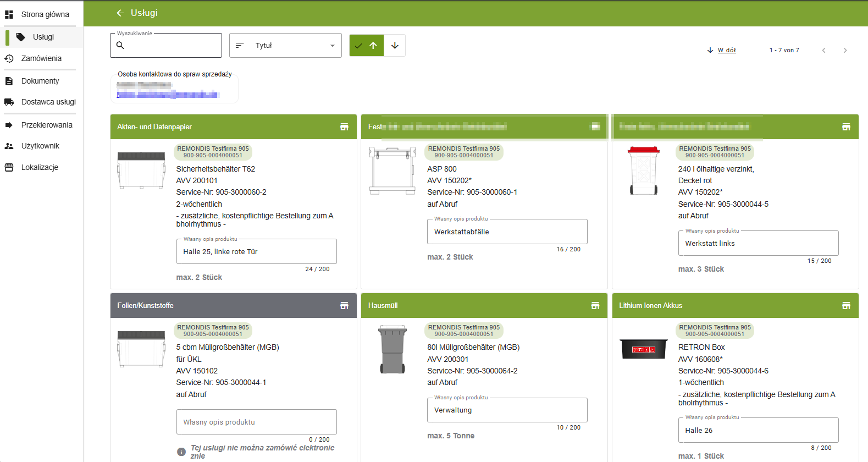This screenshot has width=868, height=462.
Task: Edit description field containing Halle 25, linke rote Tür
Action: (x=256, y=252)
